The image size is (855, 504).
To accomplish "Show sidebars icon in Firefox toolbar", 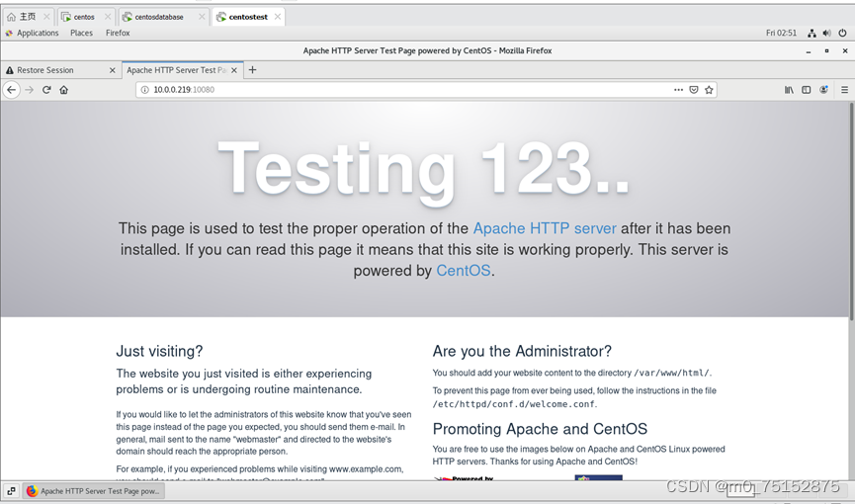I will (x=806, y=90).
